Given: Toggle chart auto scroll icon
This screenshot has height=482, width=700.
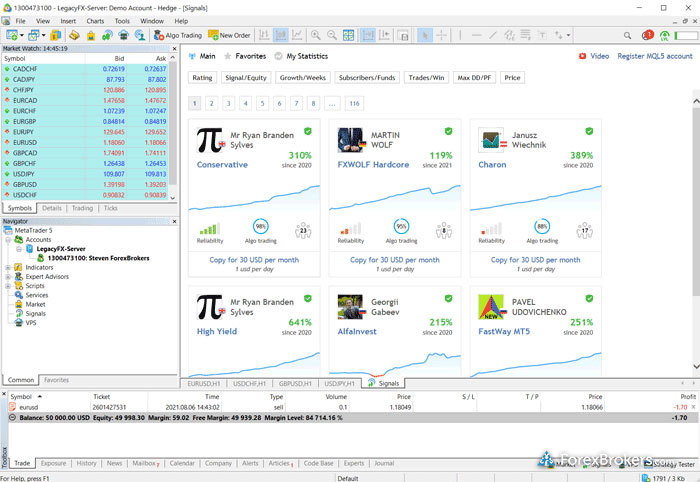Looking at the screenshot, I should 368,35.
